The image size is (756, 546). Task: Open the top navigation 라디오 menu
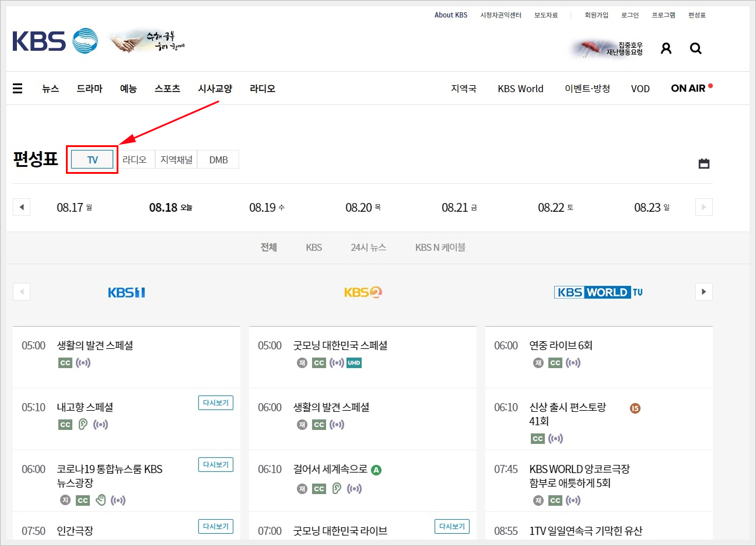(x=262, y=89)
